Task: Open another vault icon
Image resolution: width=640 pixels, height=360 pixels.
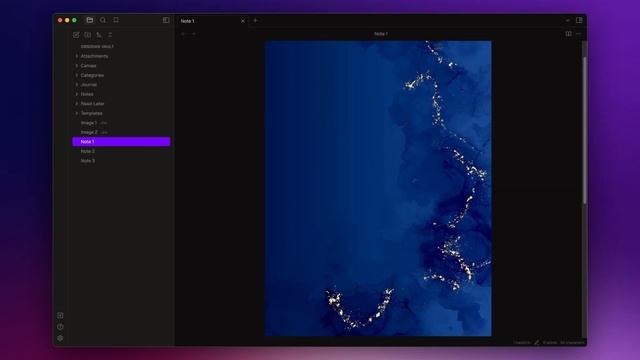Action: (60, 316)
